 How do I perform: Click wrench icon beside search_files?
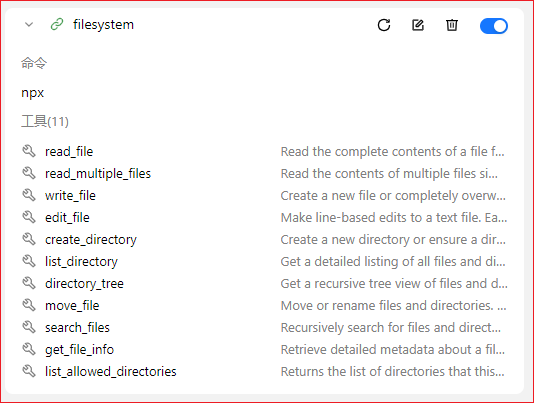click(x=29, y=327)
